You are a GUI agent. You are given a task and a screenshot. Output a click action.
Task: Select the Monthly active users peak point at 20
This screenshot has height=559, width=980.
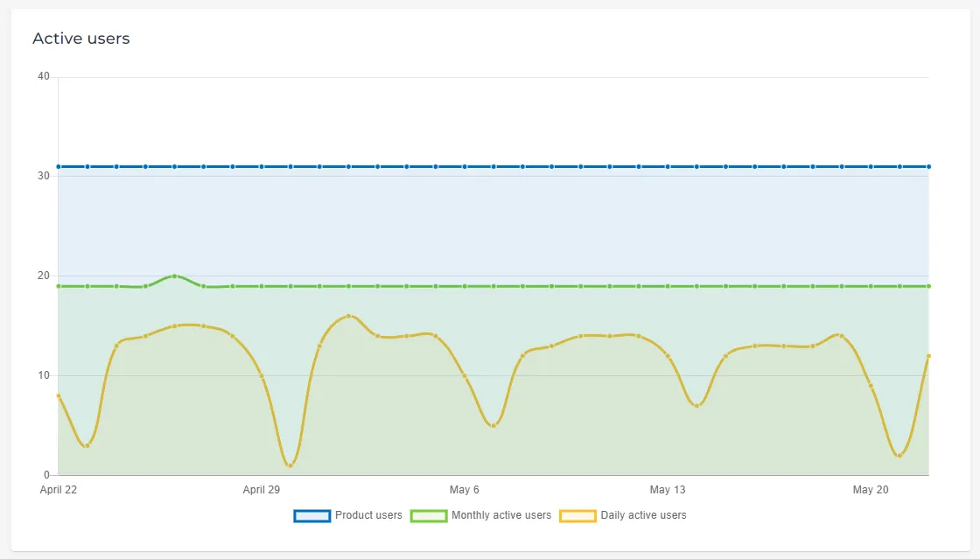coord(174,276)
